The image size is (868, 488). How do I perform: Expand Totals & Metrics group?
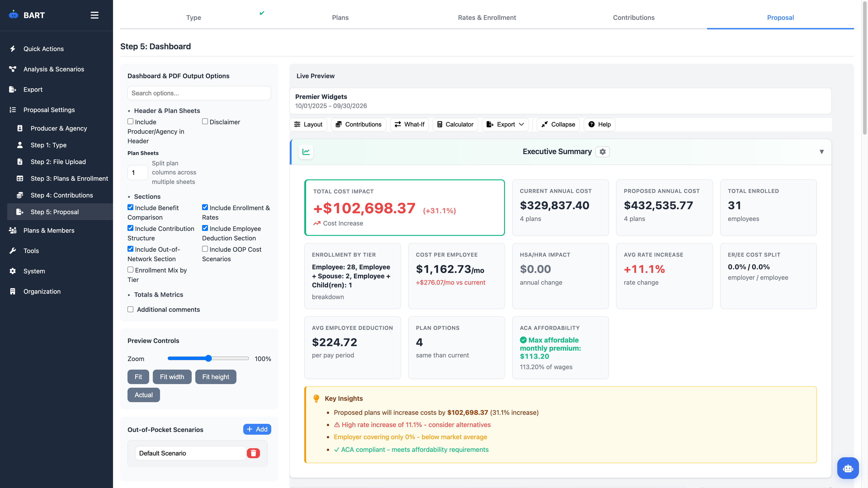pos(155,295)
